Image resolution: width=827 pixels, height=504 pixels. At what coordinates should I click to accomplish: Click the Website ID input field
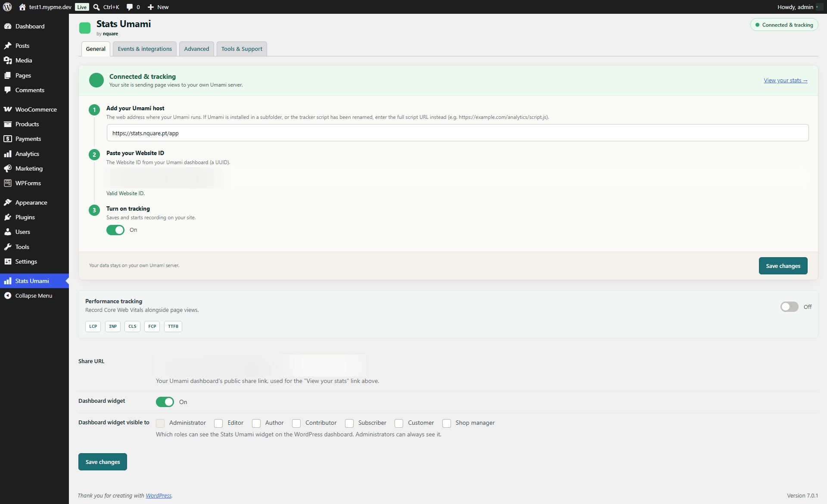click(x=457, y=178)
